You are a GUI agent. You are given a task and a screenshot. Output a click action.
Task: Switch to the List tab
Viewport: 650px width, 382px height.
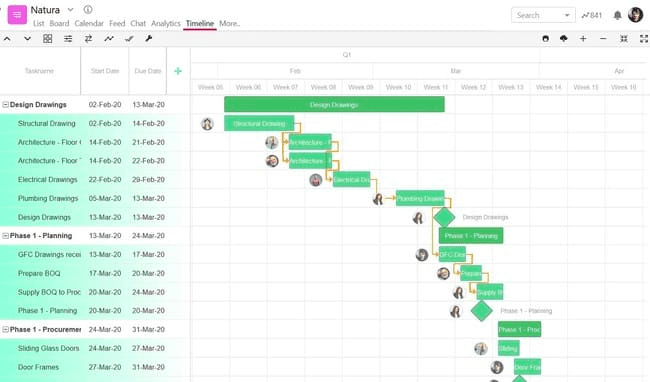tap(39, 24)
